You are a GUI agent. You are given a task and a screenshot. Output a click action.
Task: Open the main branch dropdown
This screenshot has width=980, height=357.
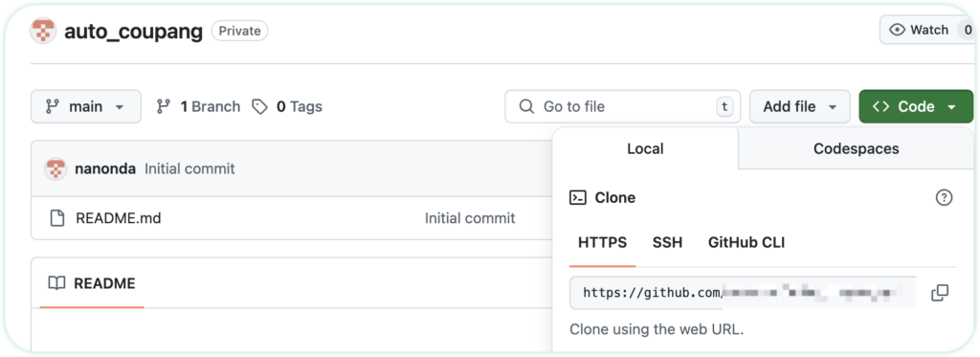85,107
